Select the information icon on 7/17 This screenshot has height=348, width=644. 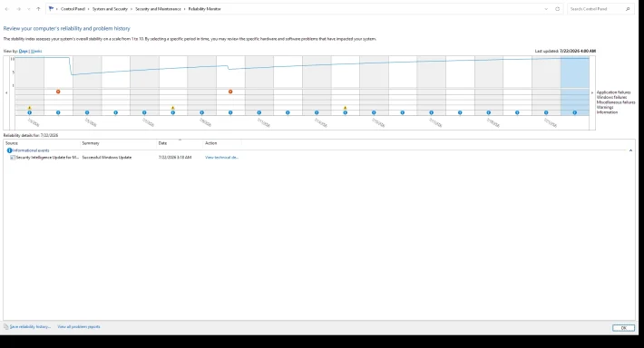pos(431,112)
